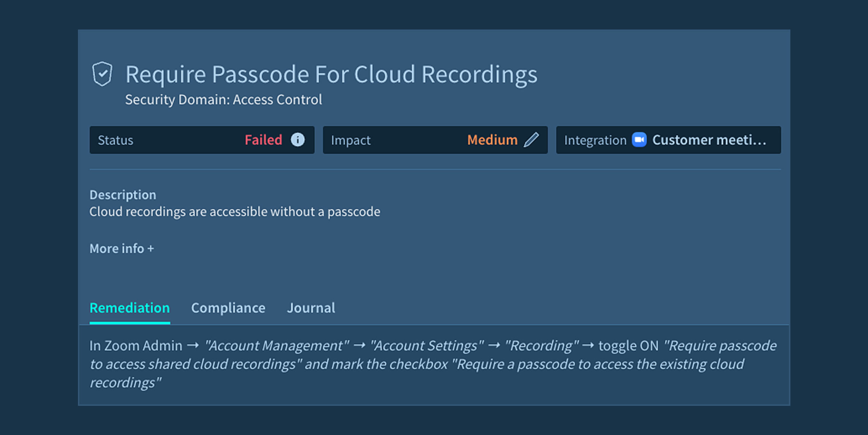Select the Remediation tab
Screen dimensions: 868x435
130,308
